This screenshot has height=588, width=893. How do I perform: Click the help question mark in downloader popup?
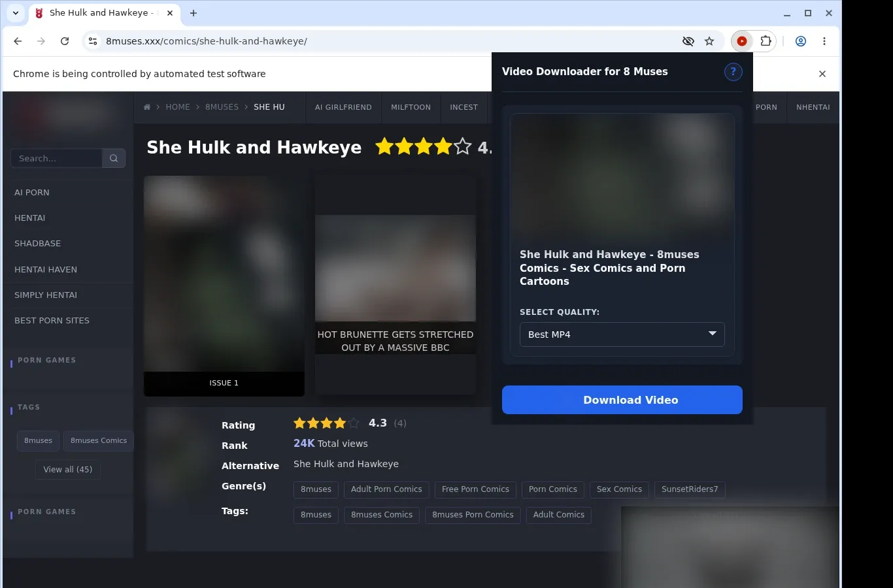tap(733, 72)
